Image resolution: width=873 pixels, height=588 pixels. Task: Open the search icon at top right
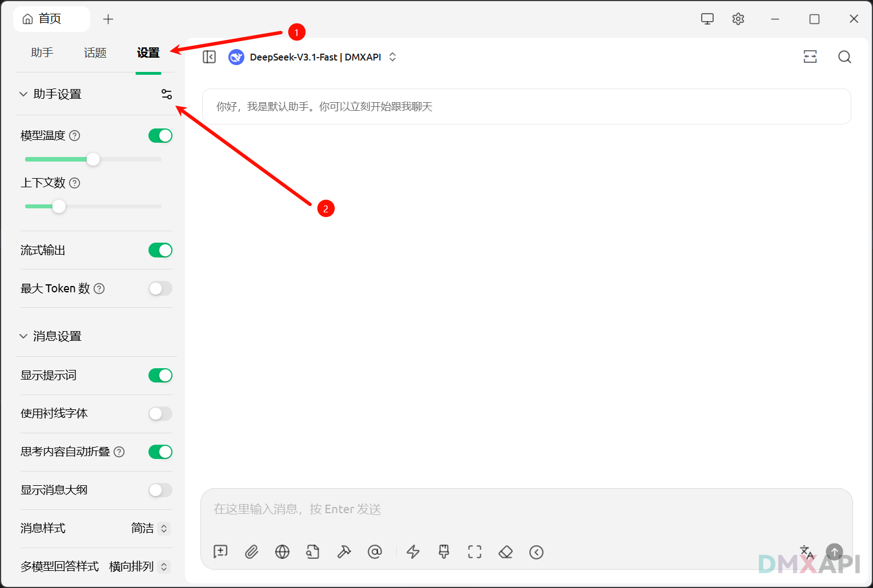click(844, 57)
